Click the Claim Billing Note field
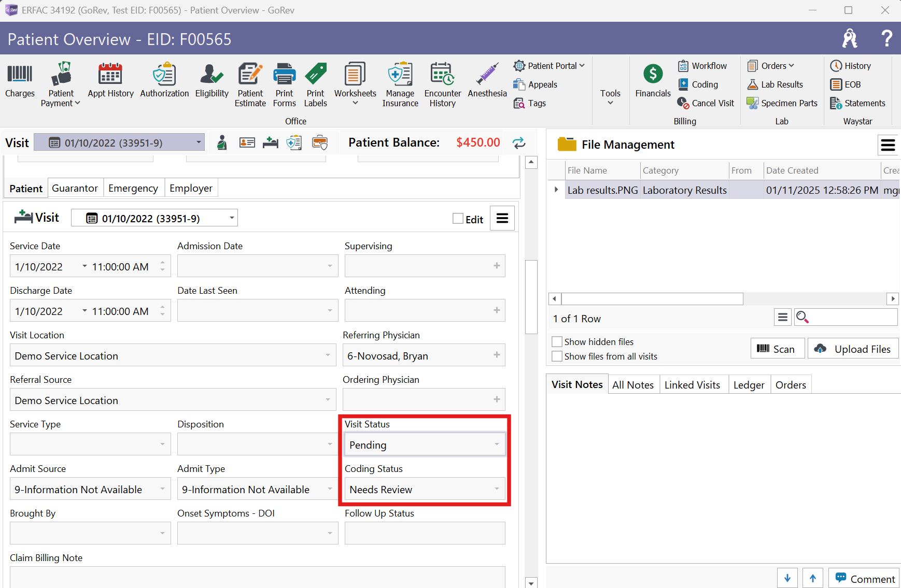This screenshot has width=901, height=588. (258, 577)
